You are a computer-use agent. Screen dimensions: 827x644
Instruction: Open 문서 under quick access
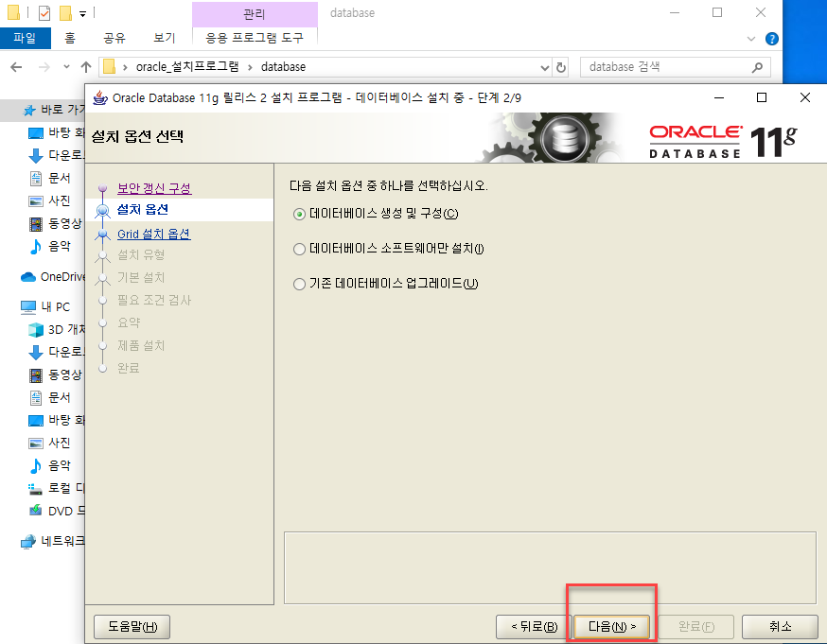[x=49, y=178]
